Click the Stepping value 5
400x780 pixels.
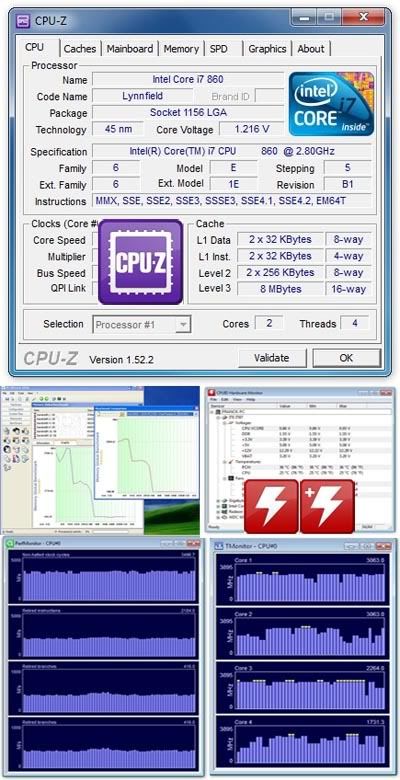pyautogui.click(x=347, y=168)
